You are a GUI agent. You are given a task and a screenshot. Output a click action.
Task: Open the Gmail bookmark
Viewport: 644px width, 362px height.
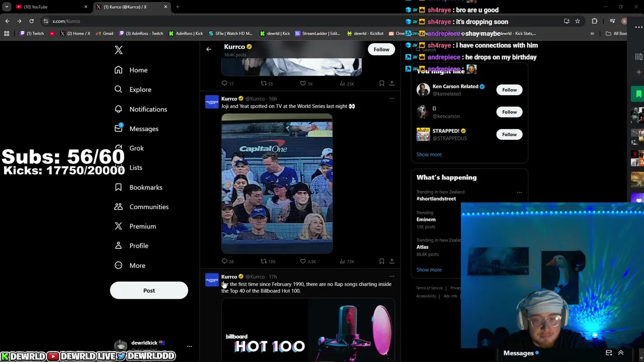105,34
